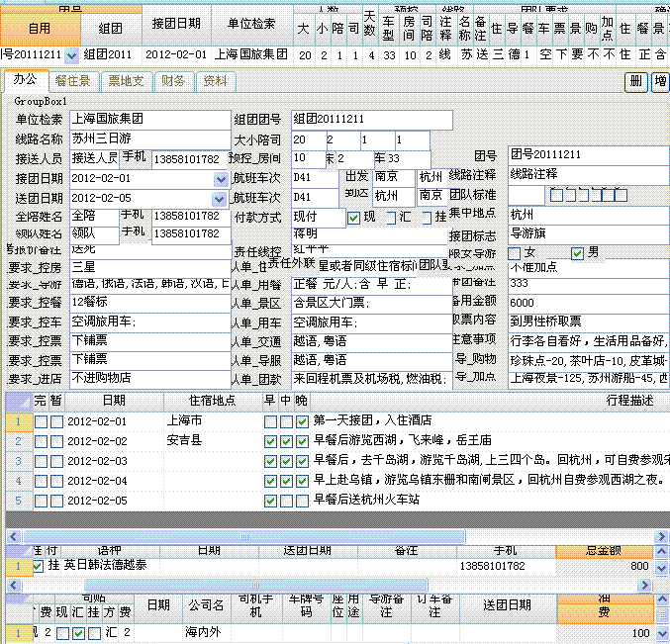
Task: Switch to the 财务 tab
Action: (x=173, y=81)
